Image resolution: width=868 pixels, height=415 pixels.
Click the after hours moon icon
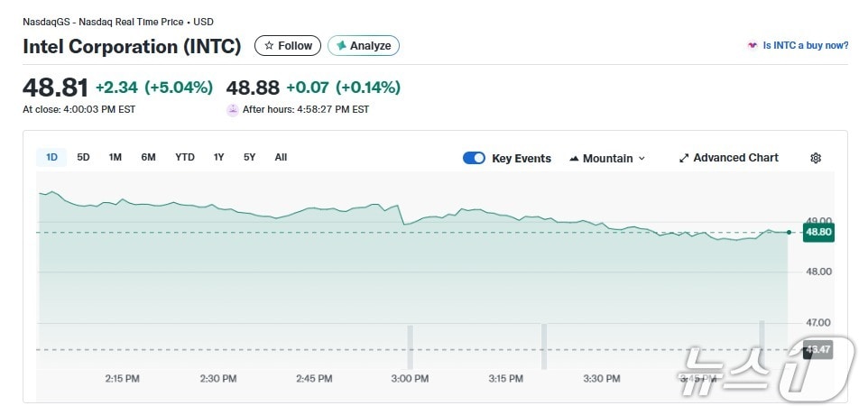point(233,109)
